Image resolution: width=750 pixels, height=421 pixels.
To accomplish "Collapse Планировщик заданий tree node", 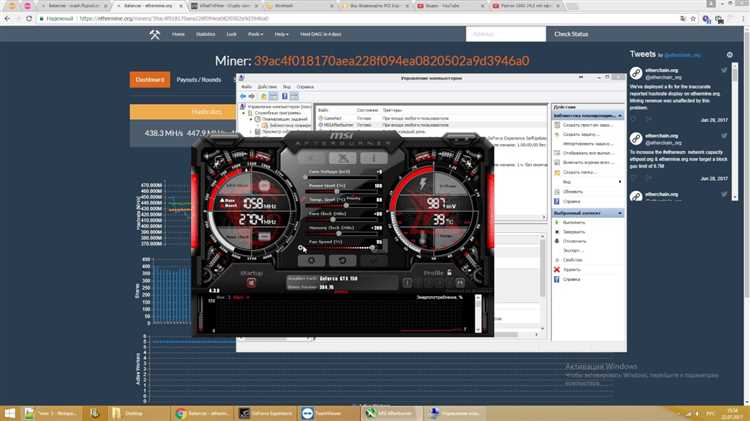I will pos(251,119).
